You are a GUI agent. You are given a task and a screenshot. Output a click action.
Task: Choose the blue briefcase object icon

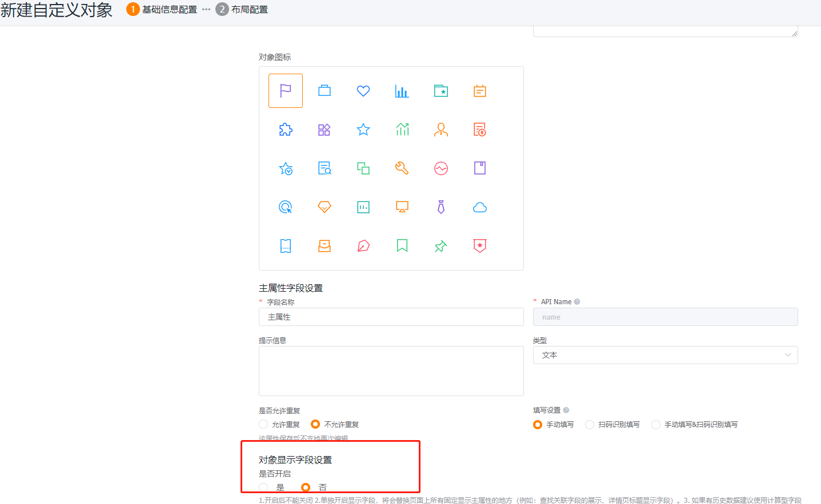pos(325,91)
